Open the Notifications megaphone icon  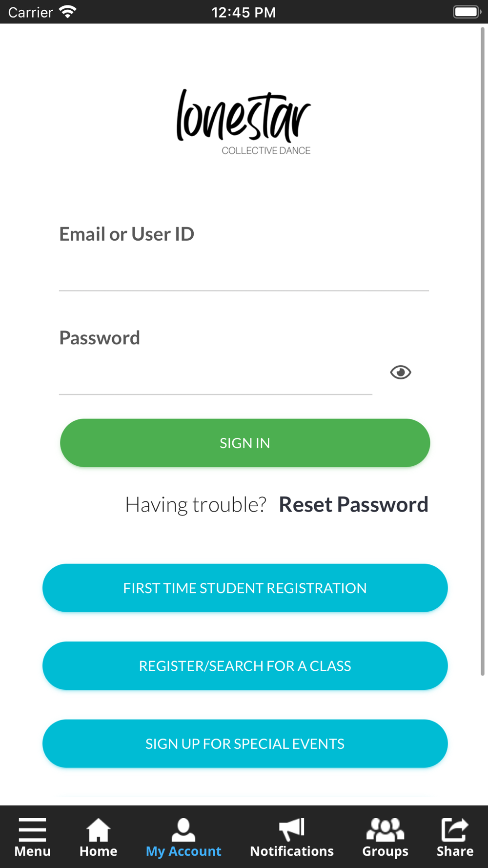[x=292, y=829]
